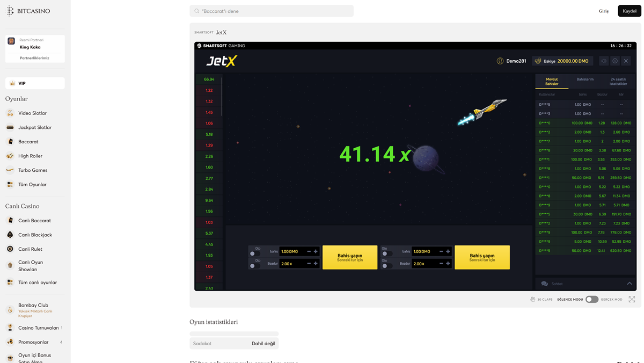The image size is (644, 363).
Task: Enable Oto bahis in second bet panel
Action: pos(386,253)
